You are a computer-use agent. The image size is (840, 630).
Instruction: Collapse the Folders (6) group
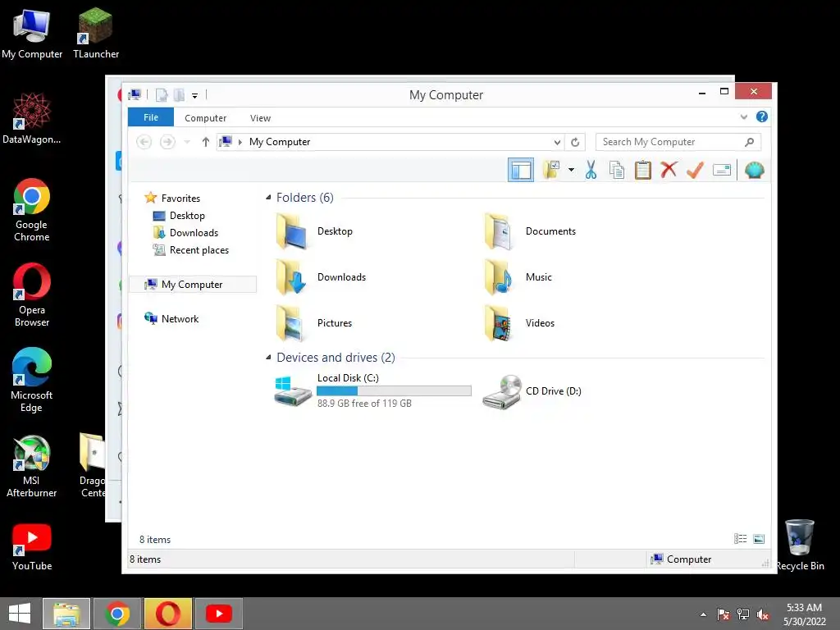[268, 198]
